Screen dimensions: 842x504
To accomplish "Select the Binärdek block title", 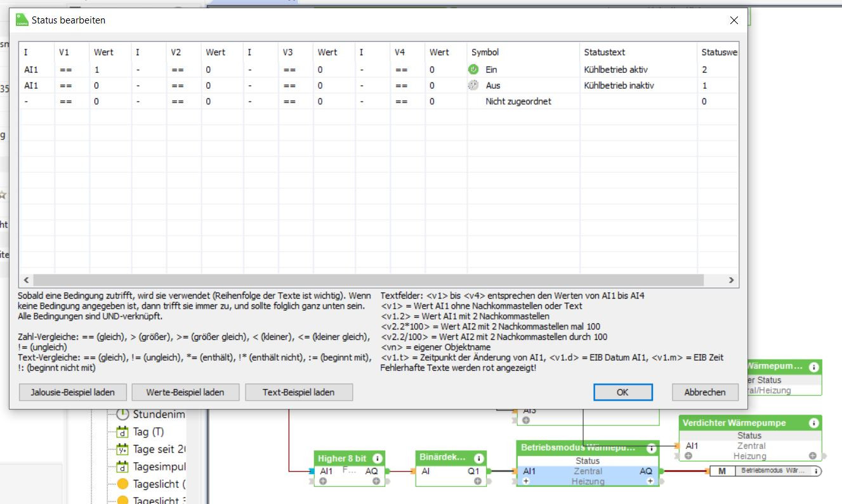I will coord(443,457).
